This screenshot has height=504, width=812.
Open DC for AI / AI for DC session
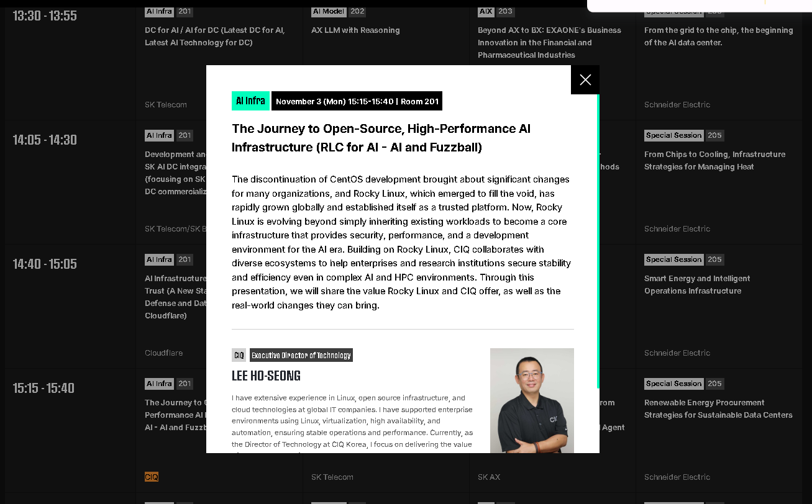click(214, 36)
